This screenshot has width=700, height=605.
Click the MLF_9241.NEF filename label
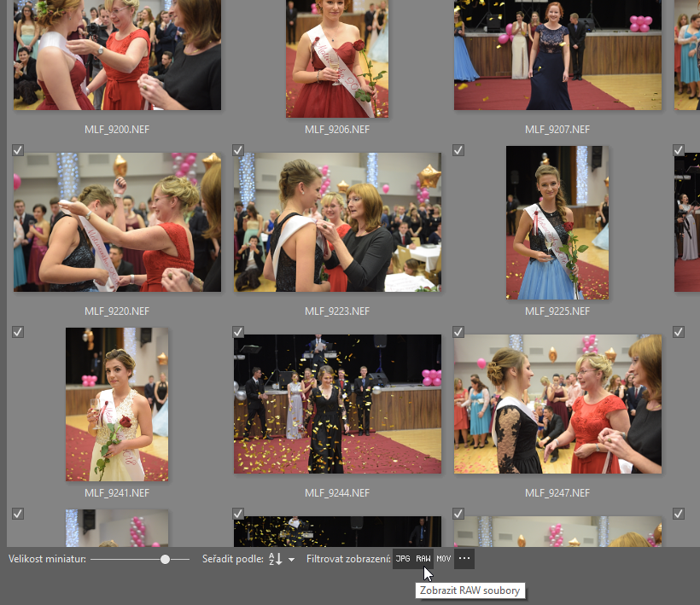coord(117,493)
